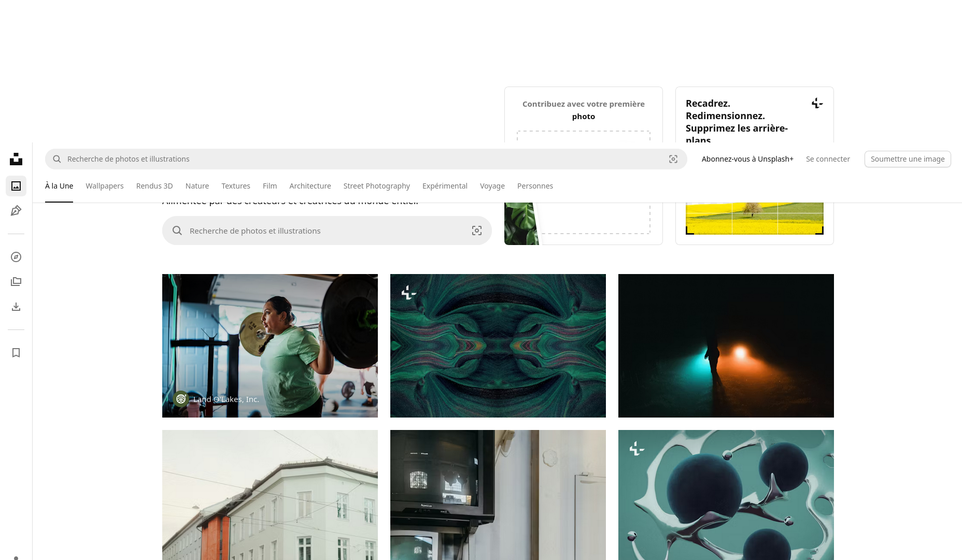The image size is (962, 560).
Task: Open the bookmark icon in sidebar
Action: pyautogui.click(x=16, y=353)
